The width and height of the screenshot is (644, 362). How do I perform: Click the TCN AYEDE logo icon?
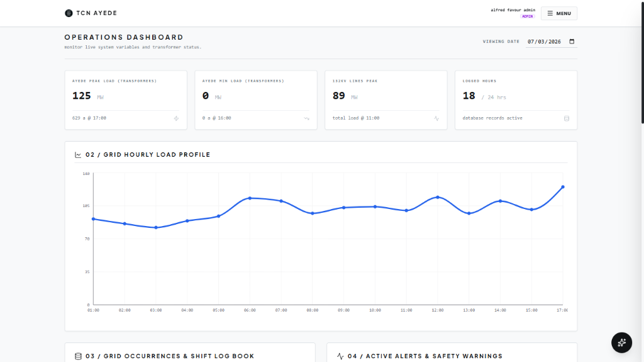click(69, 13)
